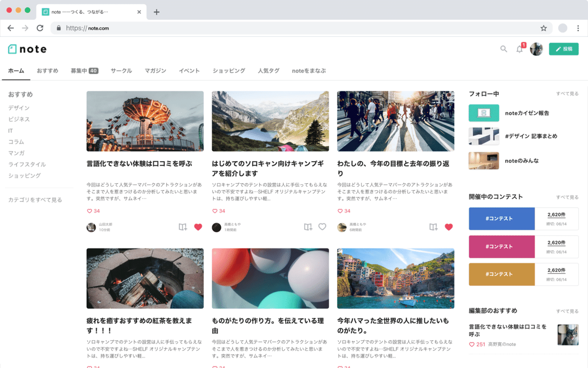588x368 pixels.
Task: Save わたしの、今年の目標 article with bookmark icon
Action: click(433, 227)
